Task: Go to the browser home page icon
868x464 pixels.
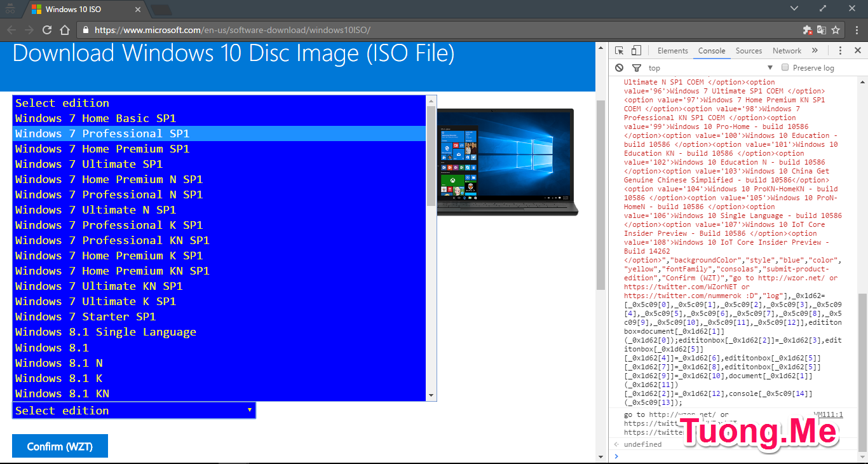Action: click(64, 30)
